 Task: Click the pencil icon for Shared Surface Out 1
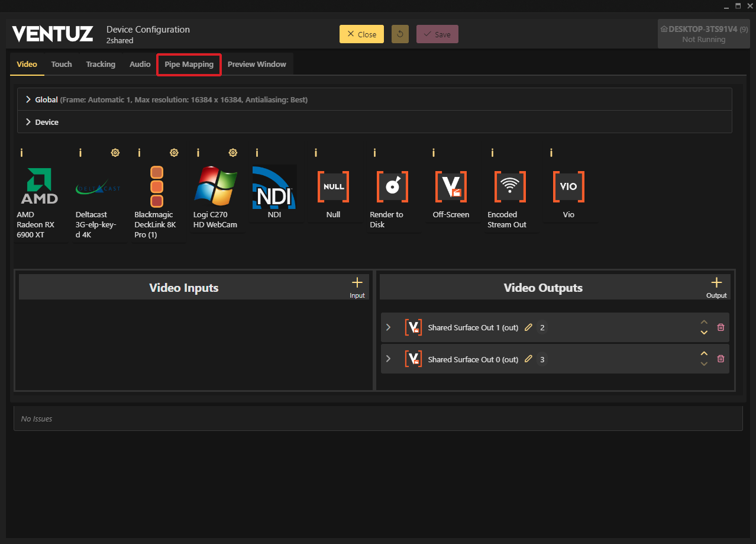click(x=529, y=327)
